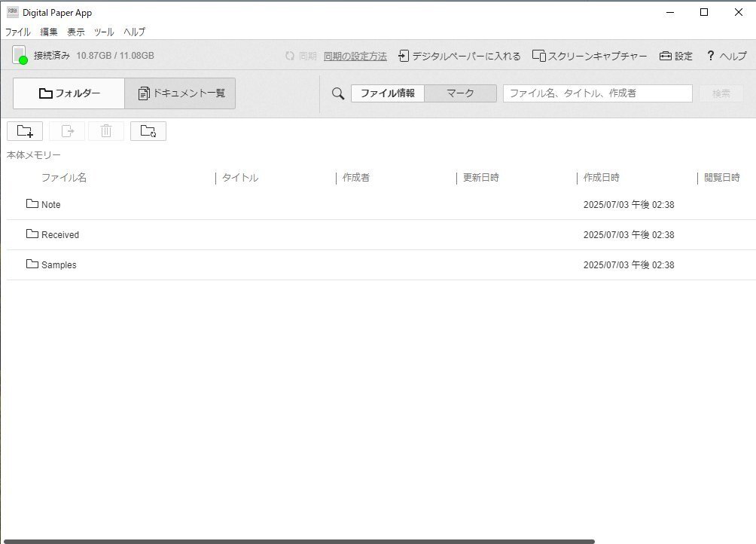Click the folder refresh icon button
Screen dimensions: 756x544
coord(148,131)
